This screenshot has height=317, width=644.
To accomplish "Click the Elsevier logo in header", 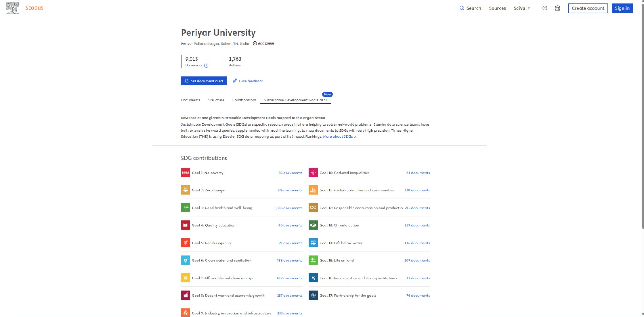I will pos(12,8).
